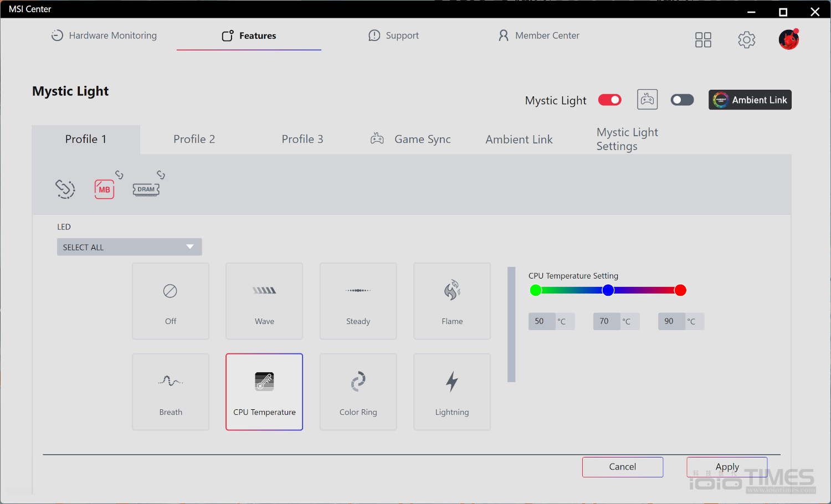
Task: Set the lighting effect to Off
Action: pyautogui.click(x=171, y=301)
